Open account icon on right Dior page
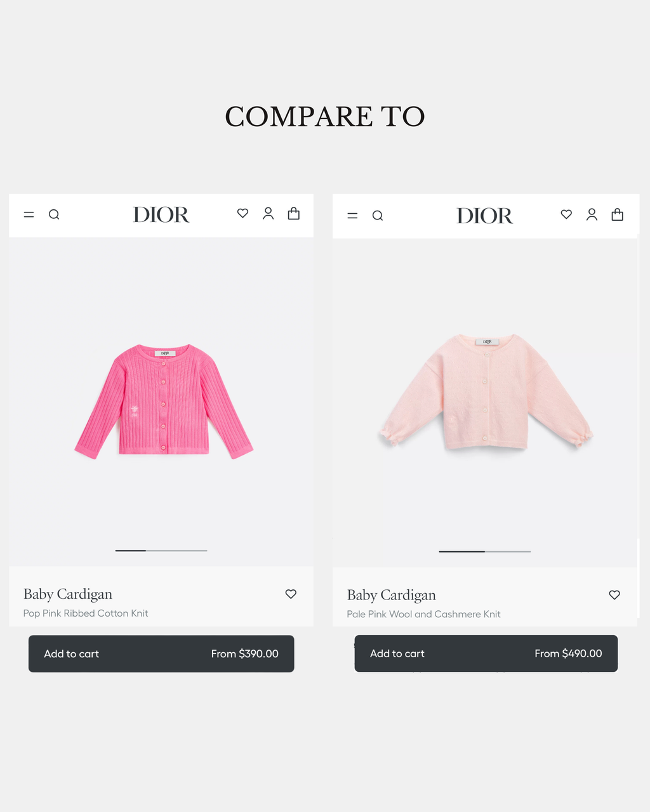This screenshot has height=812, width=650. [x=592, y=215]
